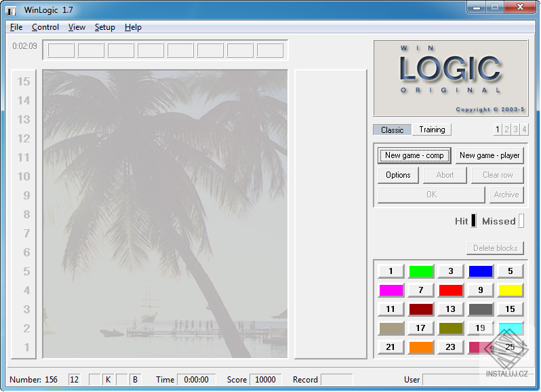Image resolution: width=541 pixels, height=392 pixels.
Task: Pick the tan beige color block
Action: click(391, 328)
